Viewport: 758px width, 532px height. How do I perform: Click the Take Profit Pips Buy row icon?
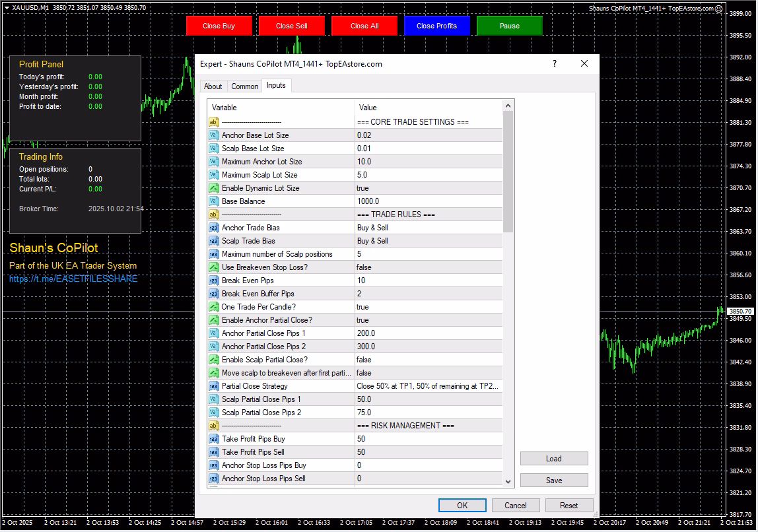point(214,439)
